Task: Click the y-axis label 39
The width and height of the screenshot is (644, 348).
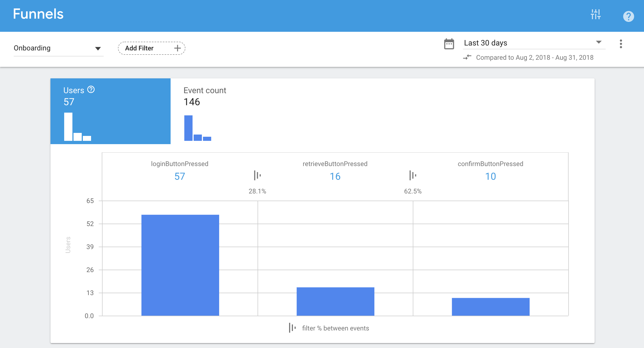Action: click(x=90, y=247)
